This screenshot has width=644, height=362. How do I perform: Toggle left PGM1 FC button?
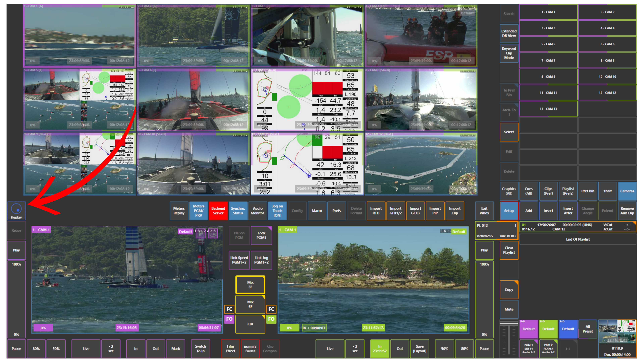(229, 309)
